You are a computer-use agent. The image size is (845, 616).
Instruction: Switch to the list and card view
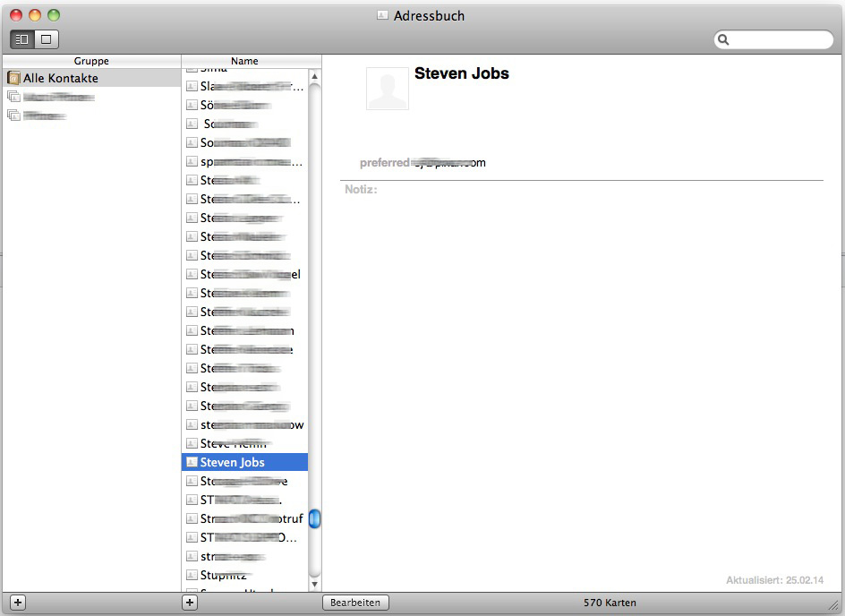coord(22,39)
